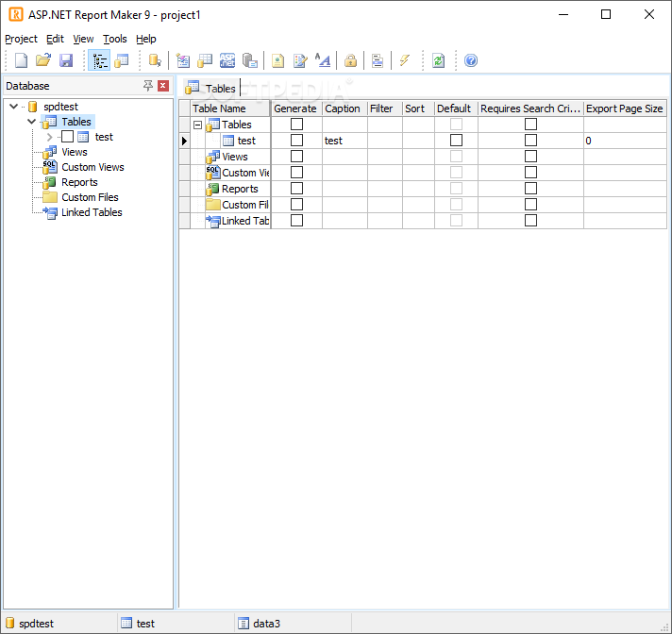Screen dimensions: 672x634
Task: Synchronize project with green arrows icon
Action: [439, 60]
